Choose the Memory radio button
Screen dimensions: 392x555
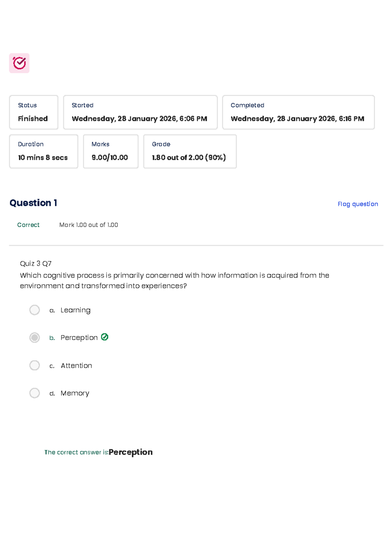pyautogui.click(x=35, y=393)
